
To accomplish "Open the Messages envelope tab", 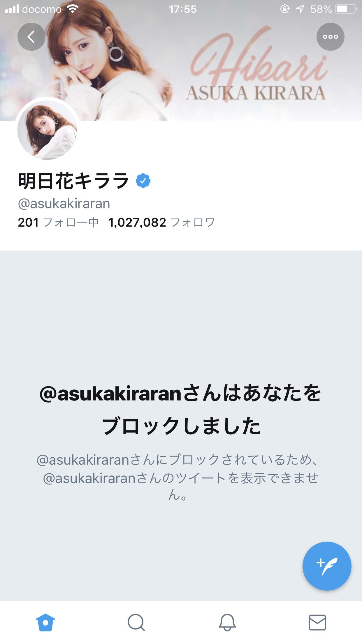I will 317,622.
